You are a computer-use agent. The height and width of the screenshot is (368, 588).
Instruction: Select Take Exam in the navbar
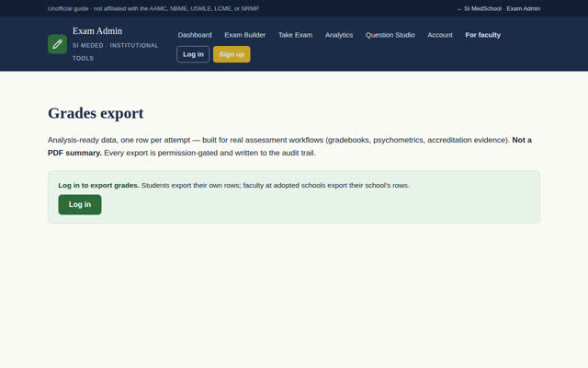[x=295, y=35]
